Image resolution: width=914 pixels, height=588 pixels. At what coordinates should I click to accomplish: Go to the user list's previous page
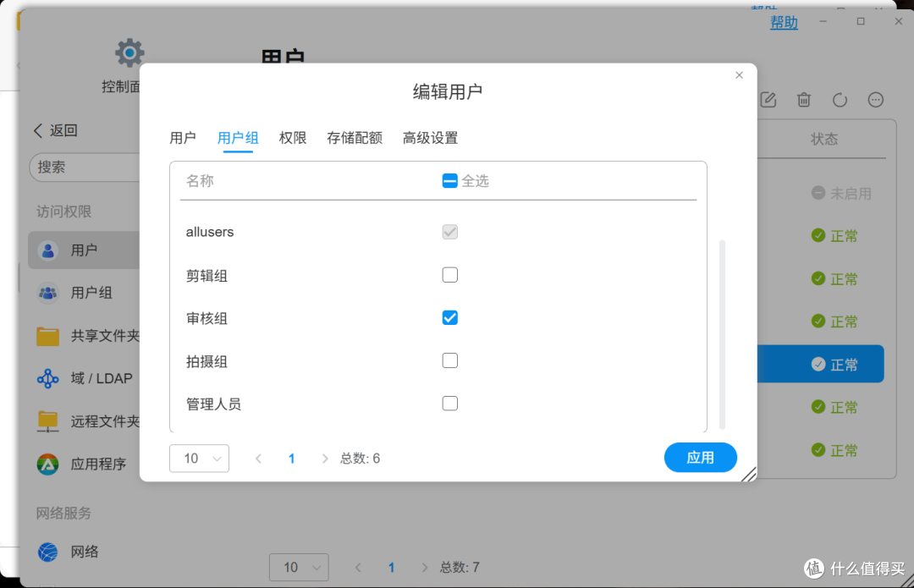pos(358,568)
